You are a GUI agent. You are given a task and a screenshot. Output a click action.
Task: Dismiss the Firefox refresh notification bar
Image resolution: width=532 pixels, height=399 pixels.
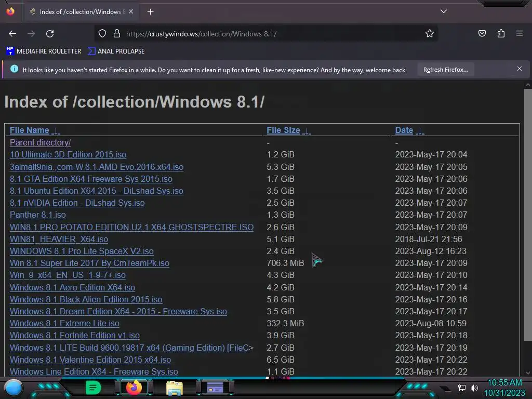tap(520, 69)
